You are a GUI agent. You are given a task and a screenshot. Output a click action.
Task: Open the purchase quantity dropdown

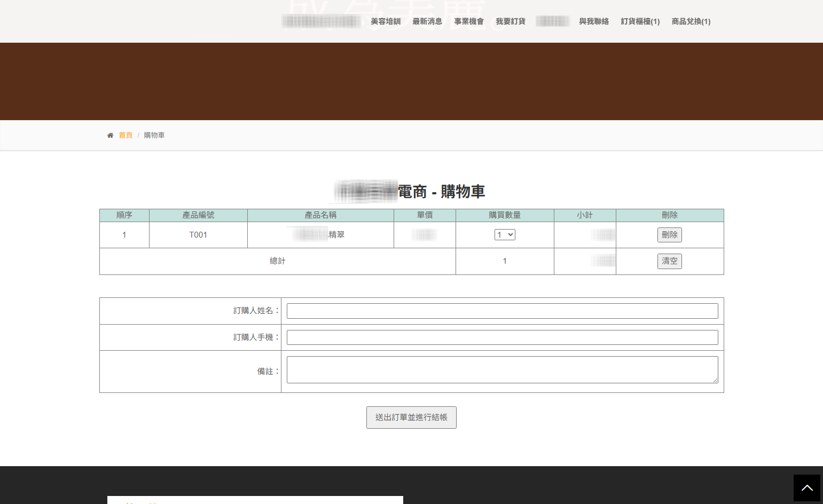pos(505,235)
